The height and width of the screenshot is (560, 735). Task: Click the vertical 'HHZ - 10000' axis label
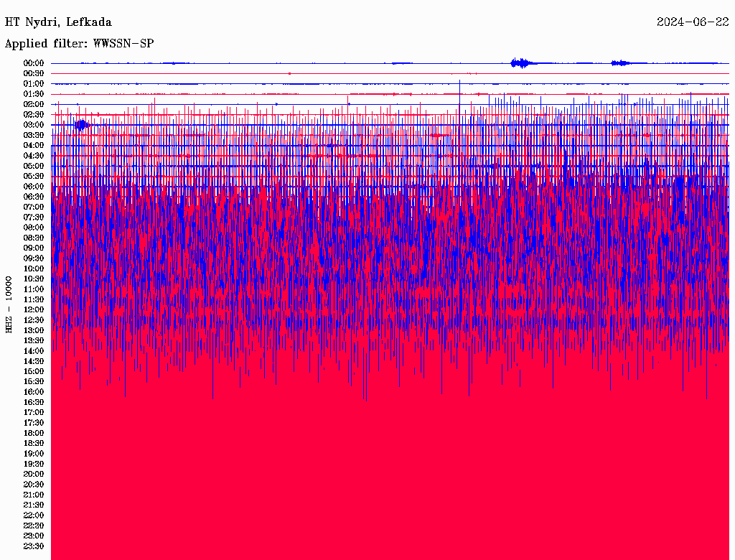click(9, 304)
